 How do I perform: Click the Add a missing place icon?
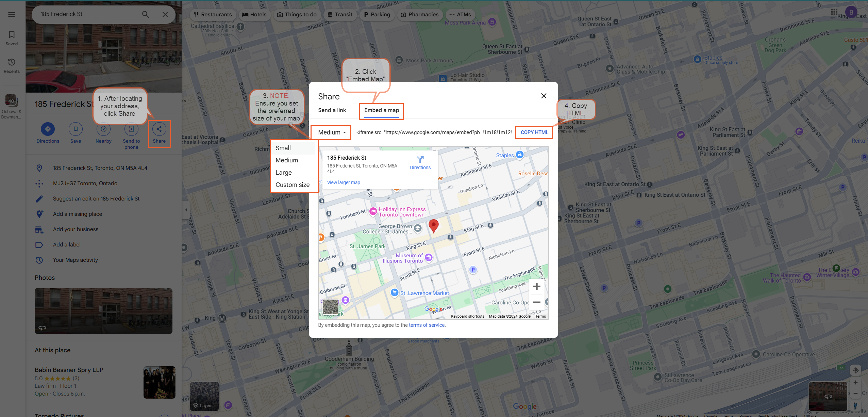(39, 214)
